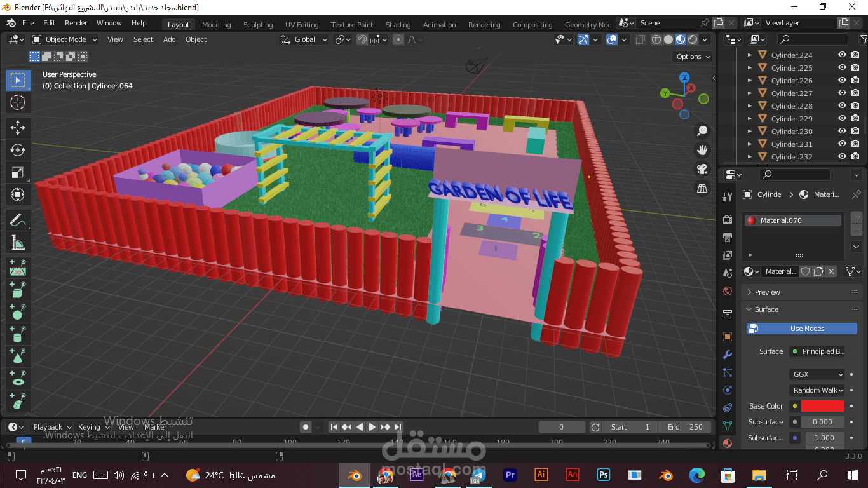
Task: Open the Options dropdown in viewport
Action: point(693,57)
